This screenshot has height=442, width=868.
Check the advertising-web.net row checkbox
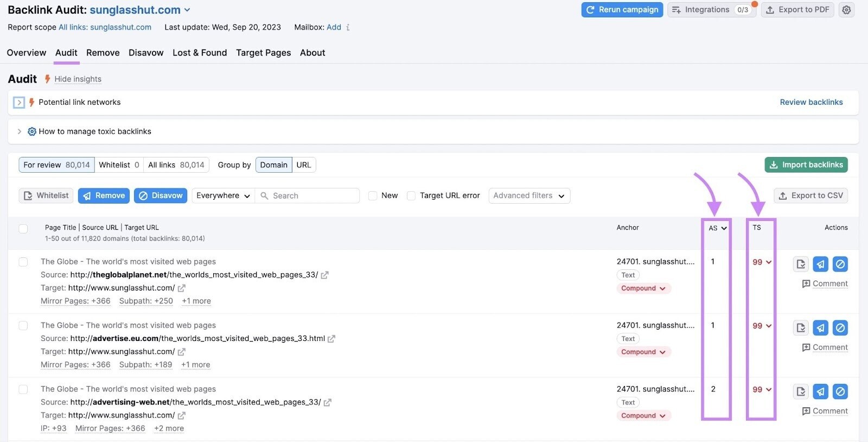[23, 389]
